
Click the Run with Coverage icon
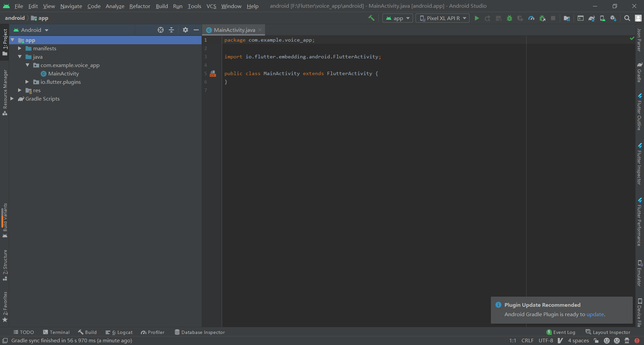point(520,18)
